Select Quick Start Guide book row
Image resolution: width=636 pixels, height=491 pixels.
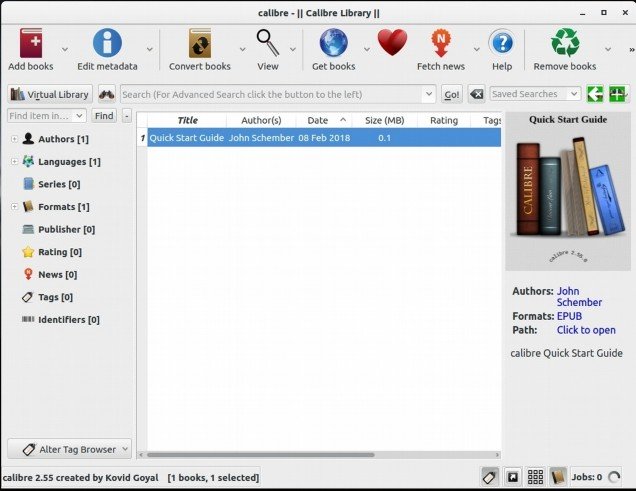pos(324,138)
